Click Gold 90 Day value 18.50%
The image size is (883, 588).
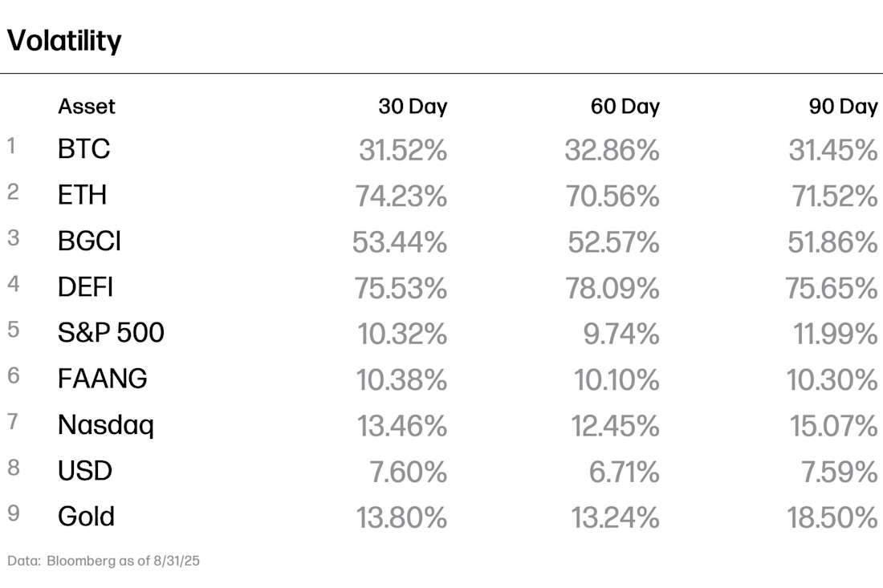(x=832, y=517)
